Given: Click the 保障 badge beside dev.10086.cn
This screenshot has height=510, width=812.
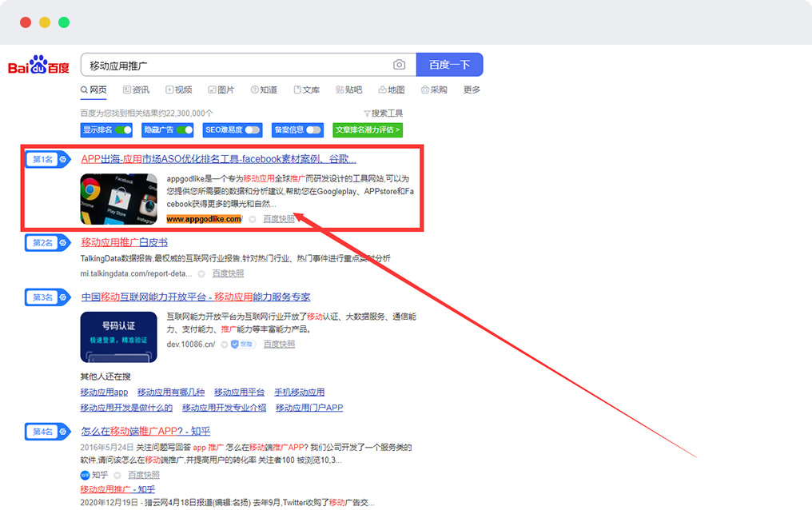Looking at the screenshot, I should click(243, 345).
